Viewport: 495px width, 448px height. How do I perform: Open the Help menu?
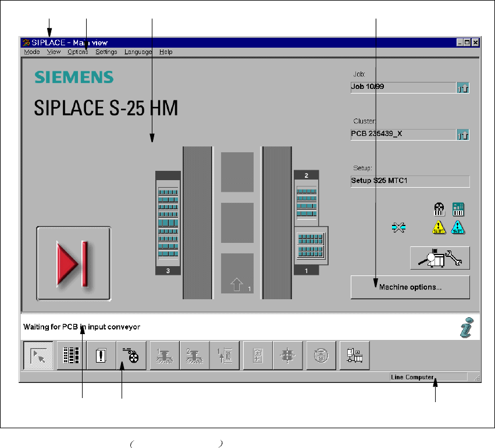[x=166, y=52]
